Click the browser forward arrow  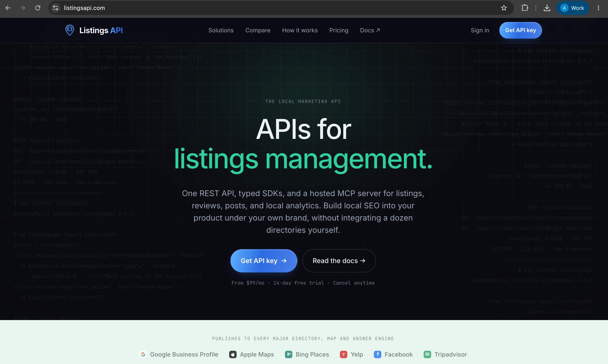click(x=23, y=8)
